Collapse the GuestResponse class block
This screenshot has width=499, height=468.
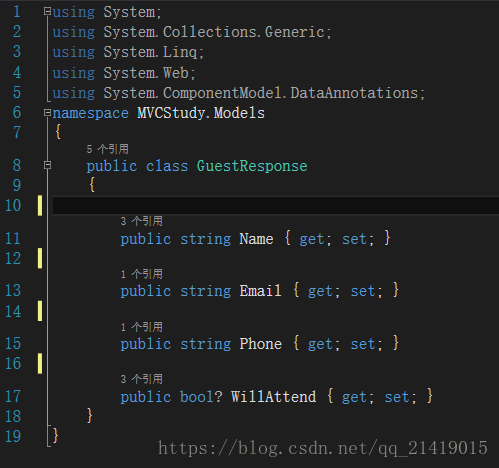tap(47, 165)
